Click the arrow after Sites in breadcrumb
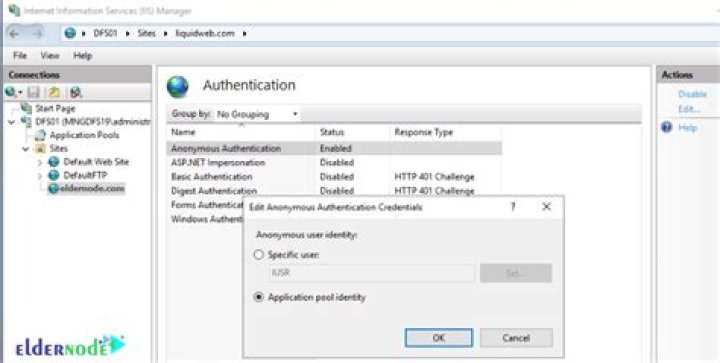The image size is (720, 363). (x=166, y=34)
